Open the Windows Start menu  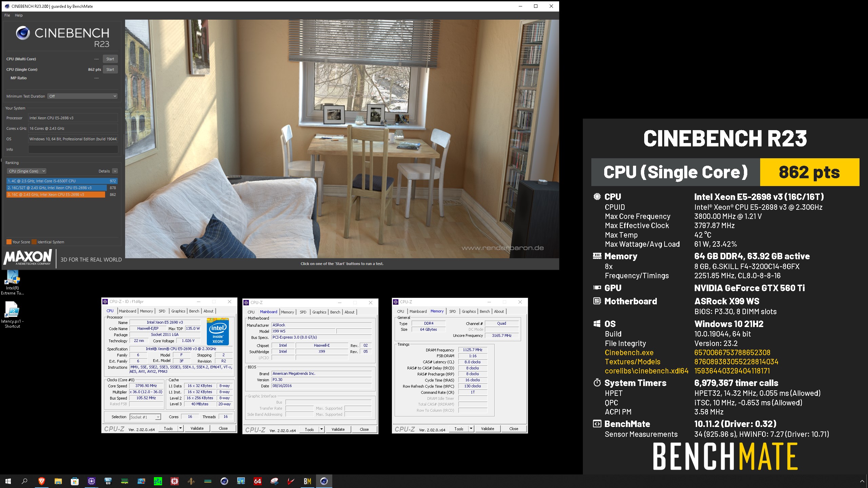coord(8,481)
